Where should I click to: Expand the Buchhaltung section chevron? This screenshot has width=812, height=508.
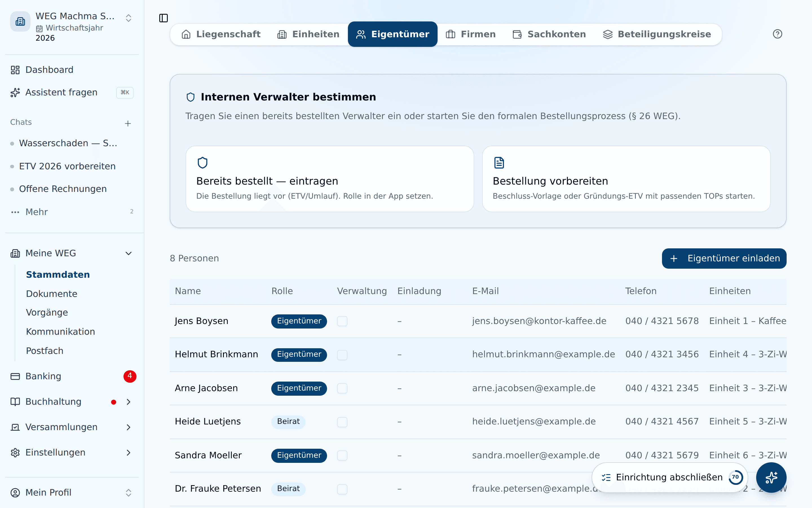click(128, 402)
